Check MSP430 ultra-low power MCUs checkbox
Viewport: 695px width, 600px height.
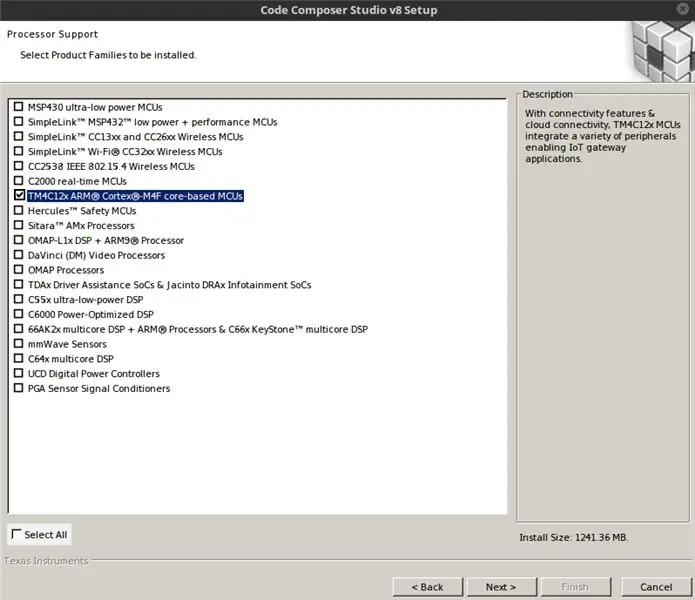pos(19,107)
